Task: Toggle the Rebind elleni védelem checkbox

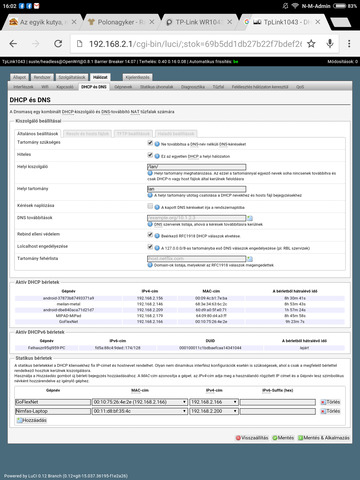Action: [150, 235]
